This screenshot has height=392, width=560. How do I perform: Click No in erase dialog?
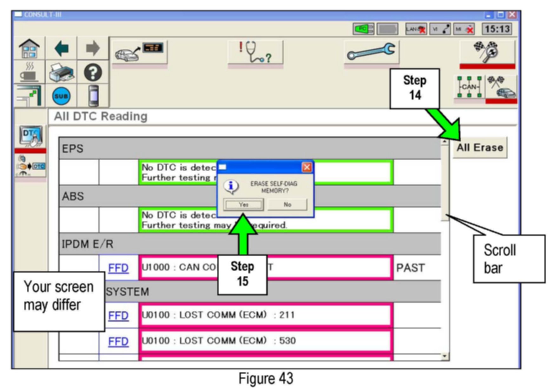[x=287, y=204]
